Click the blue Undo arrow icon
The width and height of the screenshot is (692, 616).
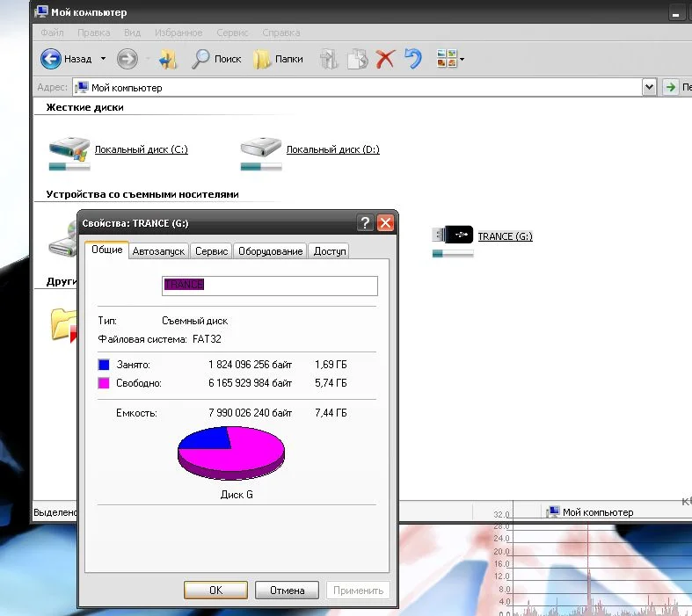coord(413,59)
